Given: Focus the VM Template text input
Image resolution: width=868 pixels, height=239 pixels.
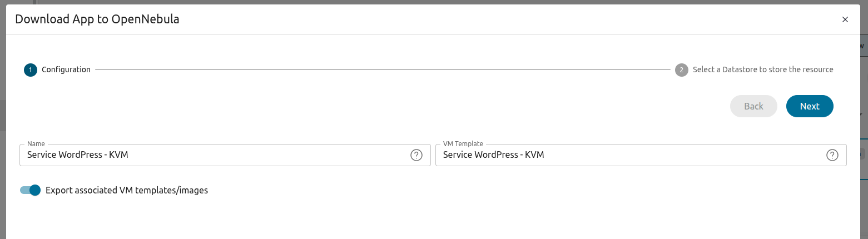Looking at the screenshot, I should [628, 155].
